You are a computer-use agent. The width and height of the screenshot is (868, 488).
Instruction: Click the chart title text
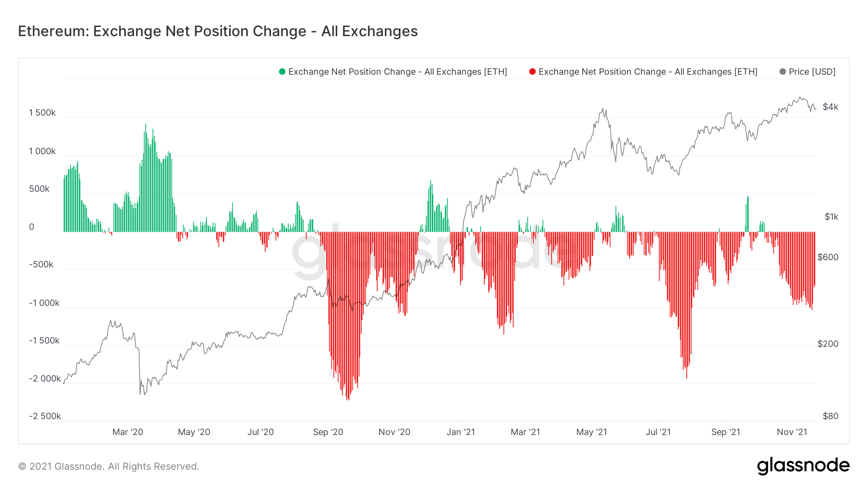218,31
